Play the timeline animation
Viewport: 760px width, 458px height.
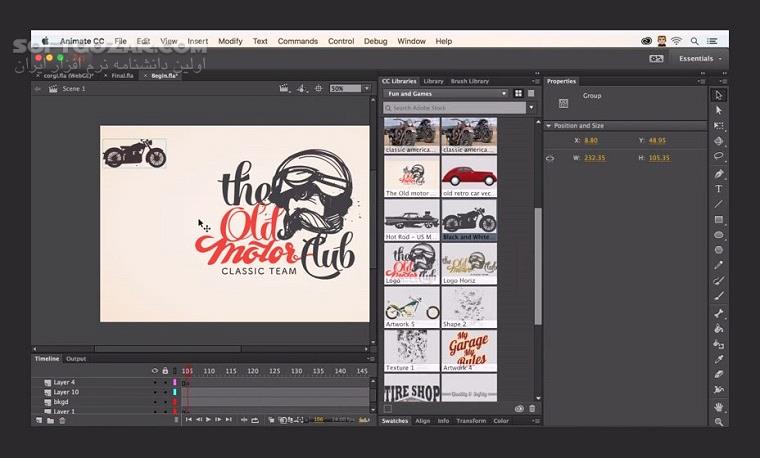point(208,420)
